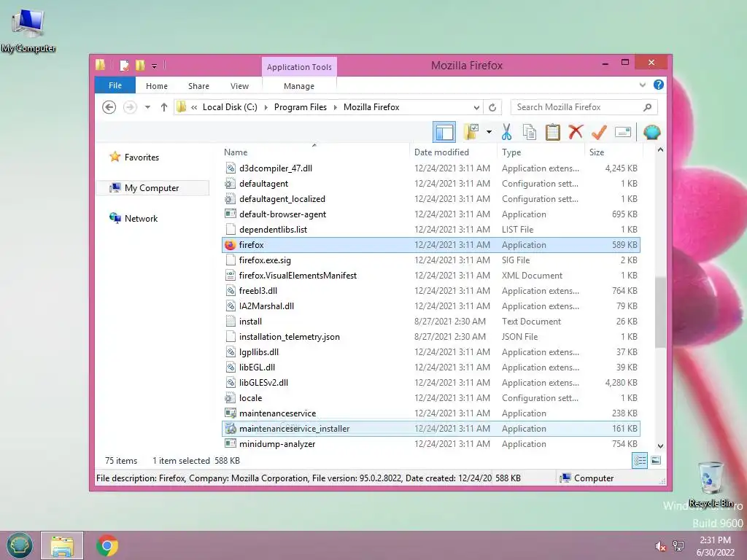The height and width of the screenshot is (560, 747).
Task: Open Google Chrome from the taskbar
Action: [107, 545]
